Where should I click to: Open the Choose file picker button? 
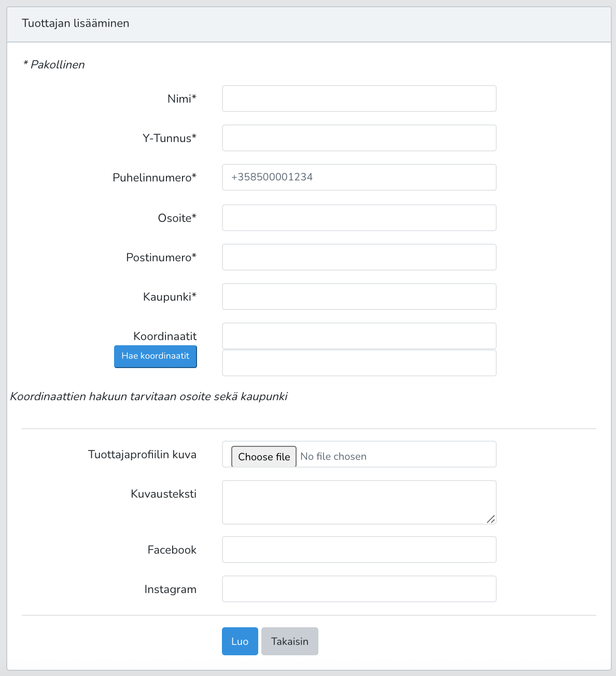pos(264,457)
